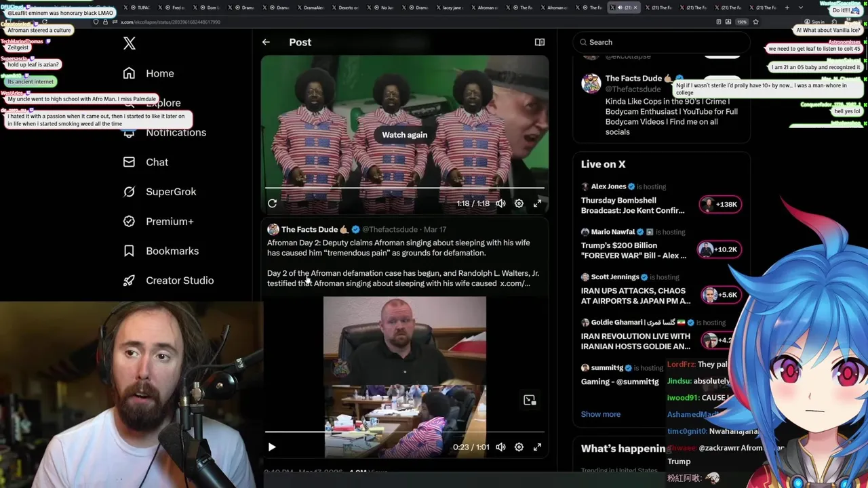Open settings gear on the courtroom video

click(519, 447)
